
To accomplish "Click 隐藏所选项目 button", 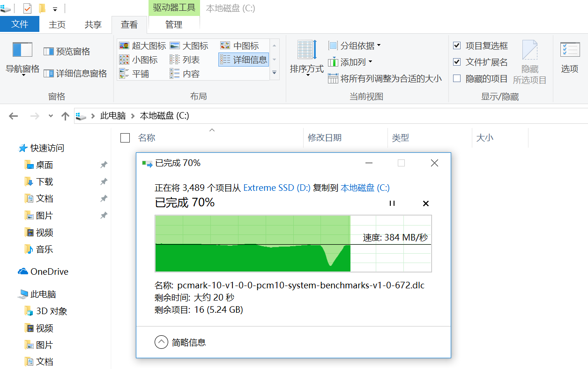I will [x=530, y=62].
